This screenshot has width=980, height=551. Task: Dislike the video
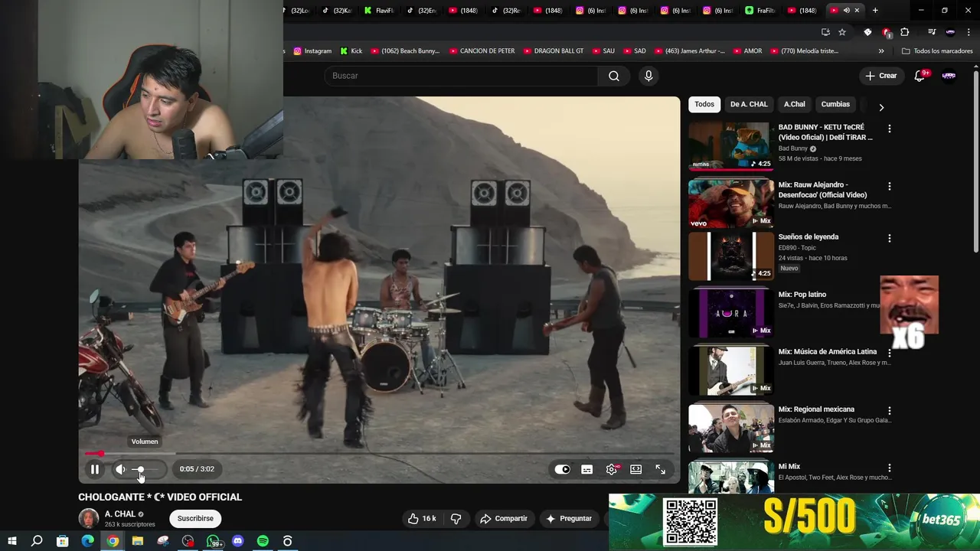(456, 519)
